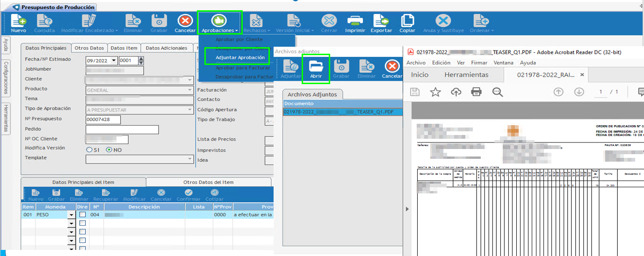Image resolution: width=644 pixels, height=256 pixels.
Task: Expand the Template dropdown
Action: (190, 159)
